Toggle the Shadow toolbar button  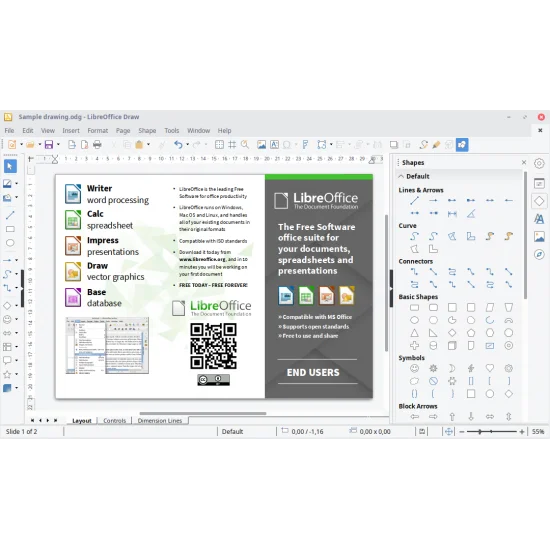394,145
